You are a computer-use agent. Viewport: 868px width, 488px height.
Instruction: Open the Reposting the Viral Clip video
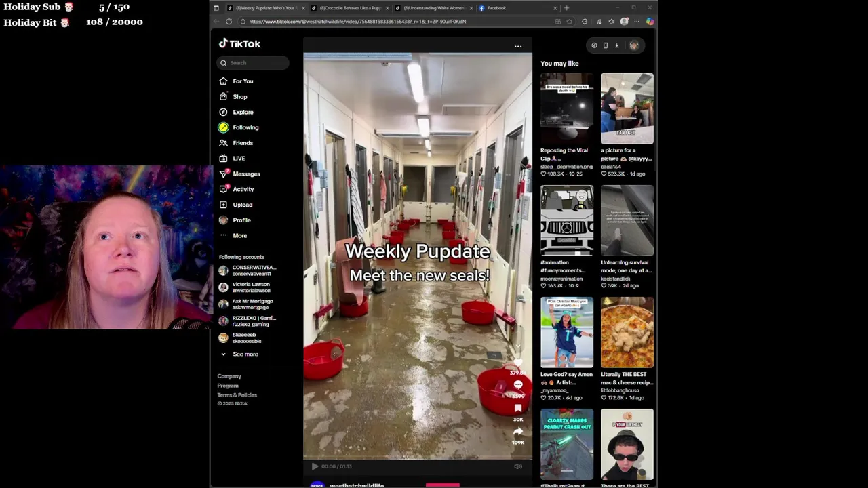[567, 108]
